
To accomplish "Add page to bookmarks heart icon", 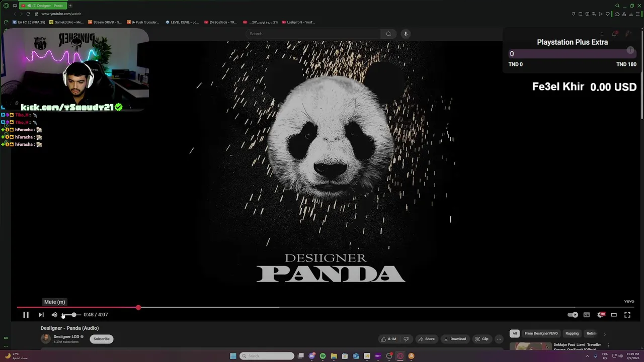I will pos(607,14).
